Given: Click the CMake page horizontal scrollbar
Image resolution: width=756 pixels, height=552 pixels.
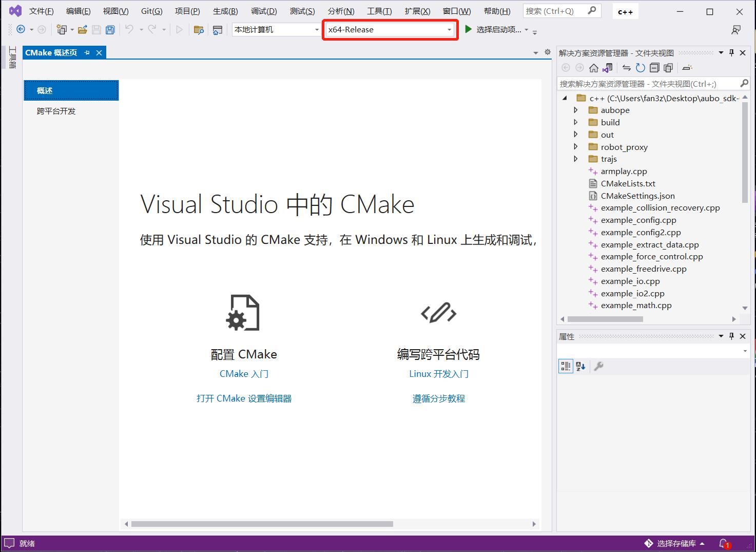Looking at the screenshot, I should click(262, 524).
